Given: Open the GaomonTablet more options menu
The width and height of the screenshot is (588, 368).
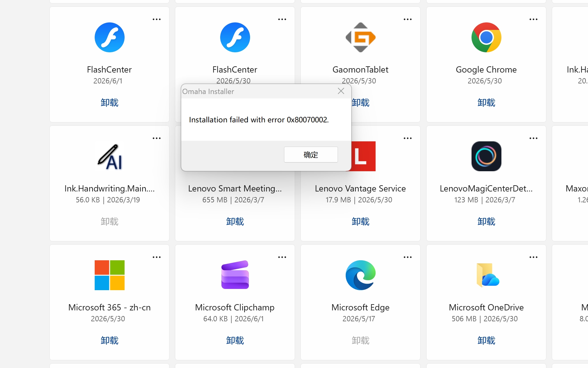Looking at the screenshot, I should click(408, 19).
